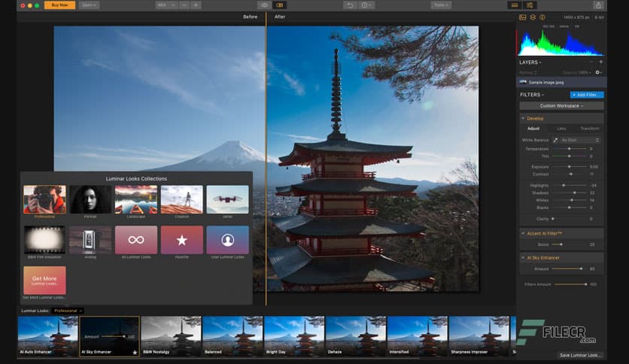
Task: Select the Analog looks collection
Action: click(x=90, y=240)
